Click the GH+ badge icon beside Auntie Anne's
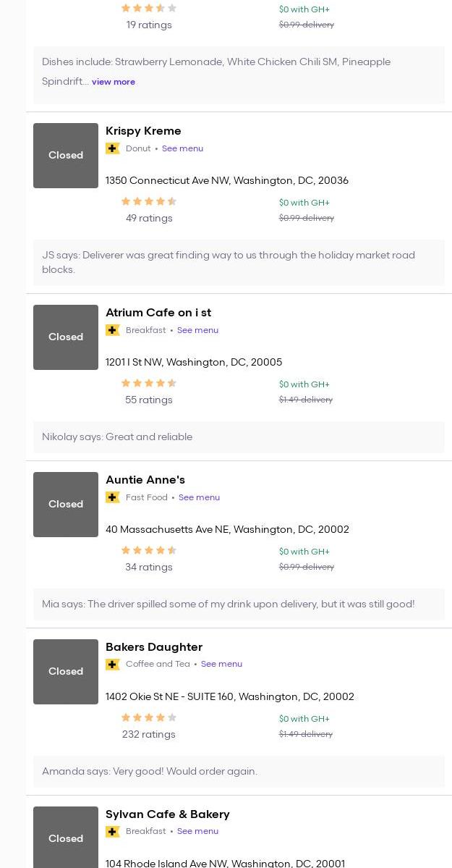 tap(112, 497)
